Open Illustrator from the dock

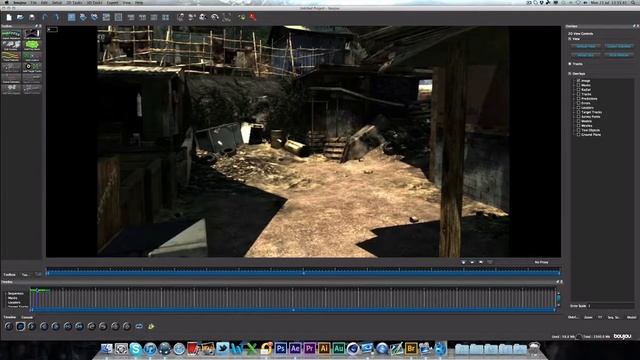[x=324, y=348]
